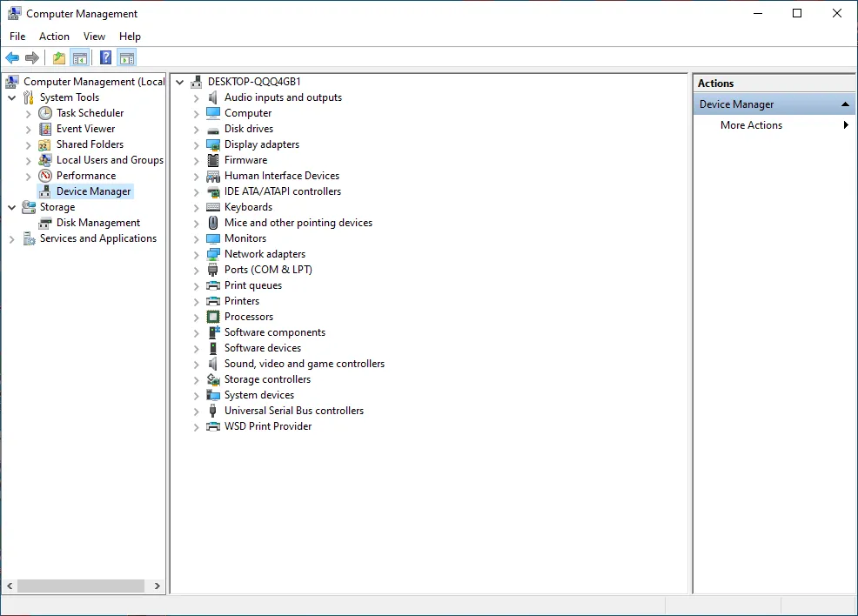
Task: Click the Display adapters device icon
Action: point(213,144)
